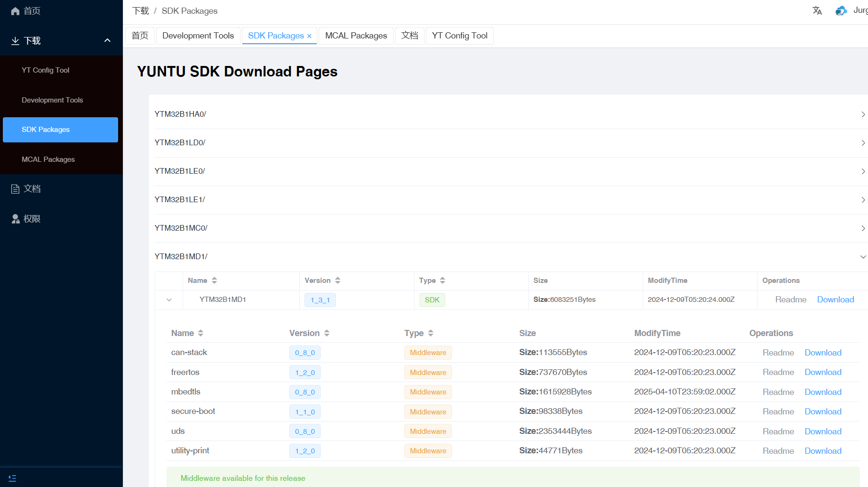The image size is (868, 487).
Task: Switch to Development Tools tab
Action: coord(198,36)
